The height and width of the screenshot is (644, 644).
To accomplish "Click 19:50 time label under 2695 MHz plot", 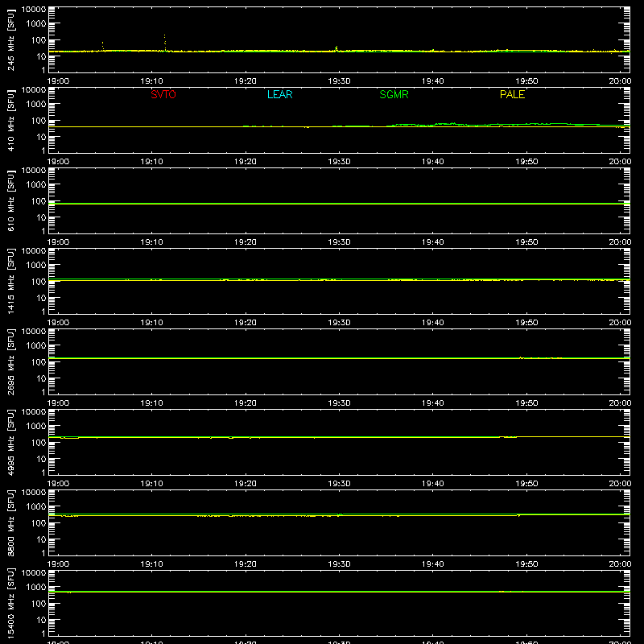I will [526, 403].
